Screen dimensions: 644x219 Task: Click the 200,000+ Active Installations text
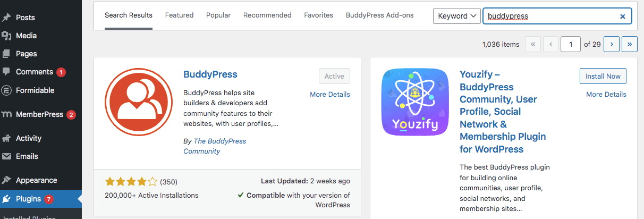point(152,195)
